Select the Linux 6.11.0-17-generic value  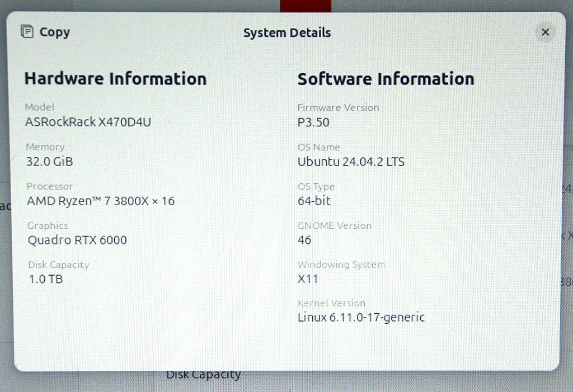point(361,318)
